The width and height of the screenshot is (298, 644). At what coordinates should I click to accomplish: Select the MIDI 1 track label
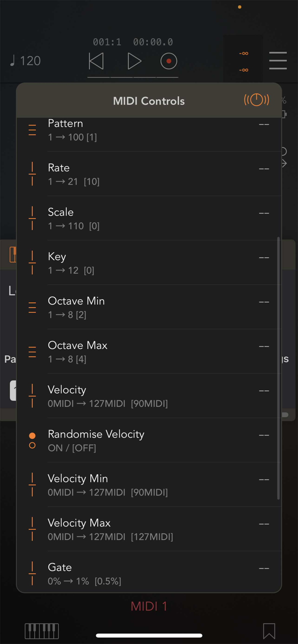tap(149, 606)
